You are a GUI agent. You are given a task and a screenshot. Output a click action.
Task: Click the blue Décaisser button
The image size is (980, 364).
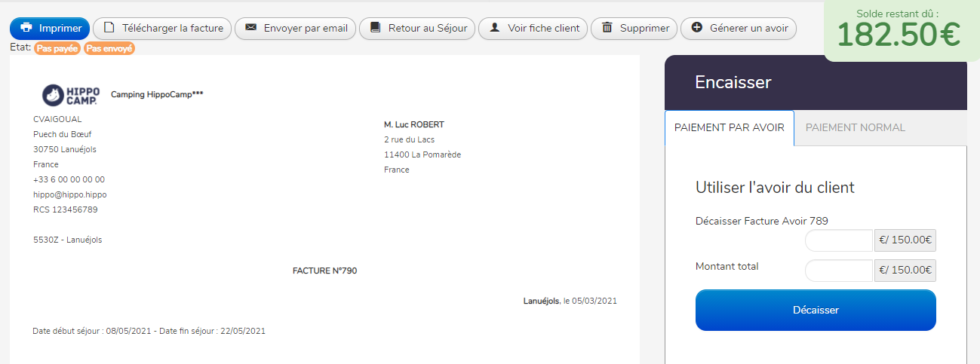816,310
